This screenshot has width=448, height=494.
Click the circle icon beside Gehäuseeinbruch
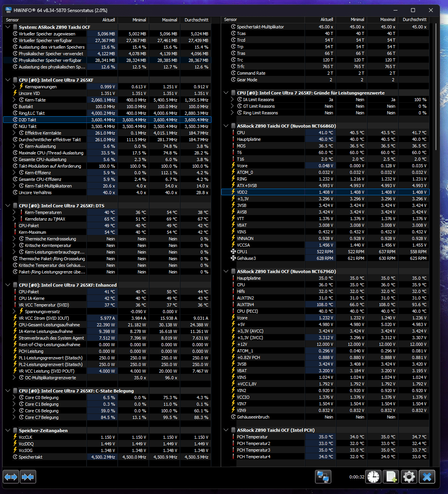[233, 417]
